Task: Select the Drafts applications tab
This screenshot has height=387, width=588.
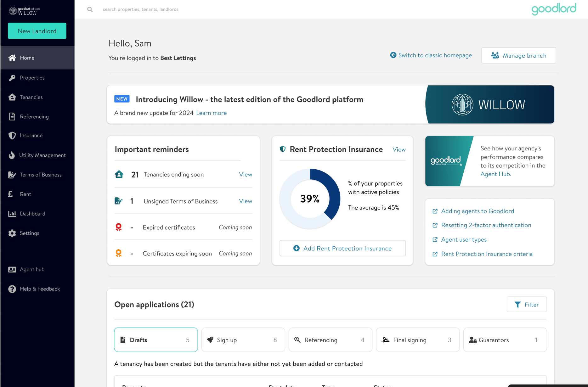Action: click(x=156, y=340)
